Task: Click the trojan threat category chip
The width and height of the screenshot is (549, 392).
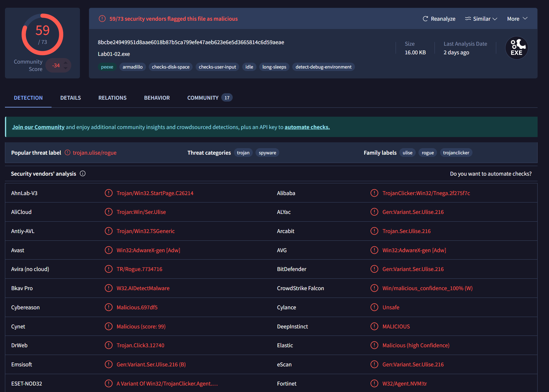Action: coord(243,153)
